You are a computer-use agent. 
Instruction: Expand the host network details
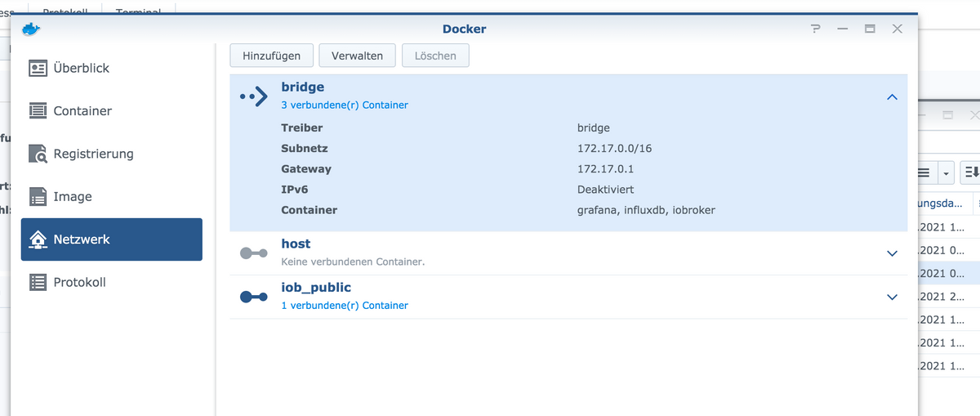click(x=892, y=253)
